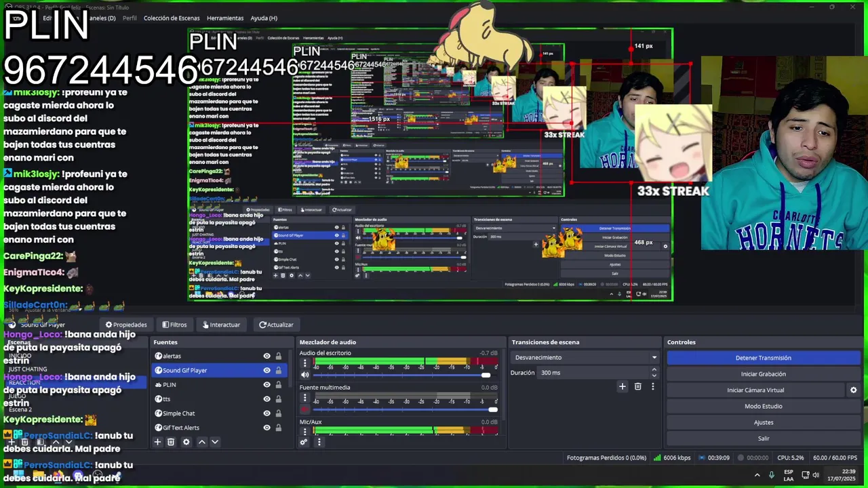Screen dimensions: 868x488
Task: Expand hidden system tray icons chevron
Action: [757, 474]
